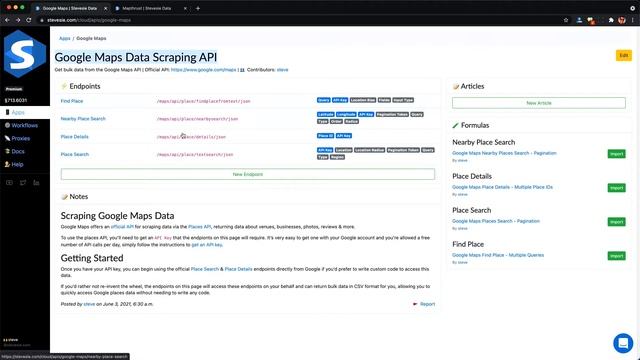Go forward in browser history
This screenshot has width=640, height=360.
point(18,20)
